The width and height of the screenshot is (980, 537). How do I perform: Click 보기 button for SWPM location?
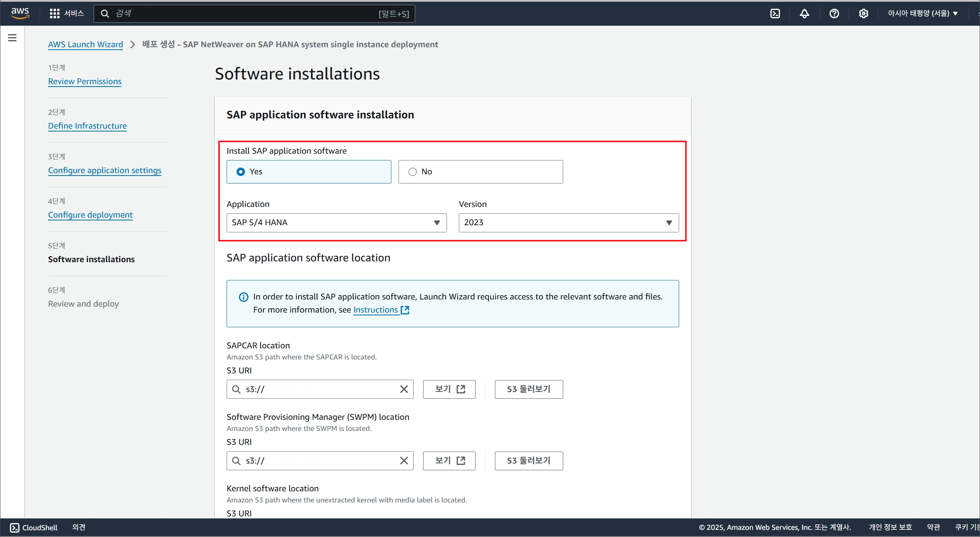(x=449, y=461)
